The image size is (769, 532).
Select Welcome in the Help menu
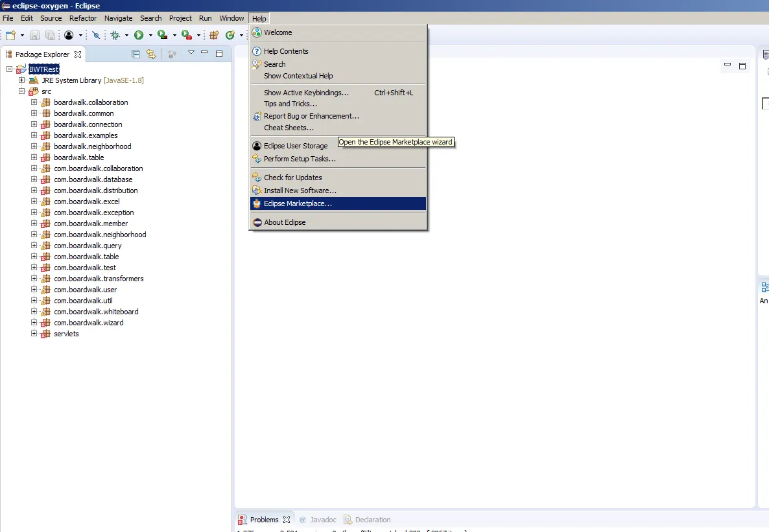[x=338, y=32]
